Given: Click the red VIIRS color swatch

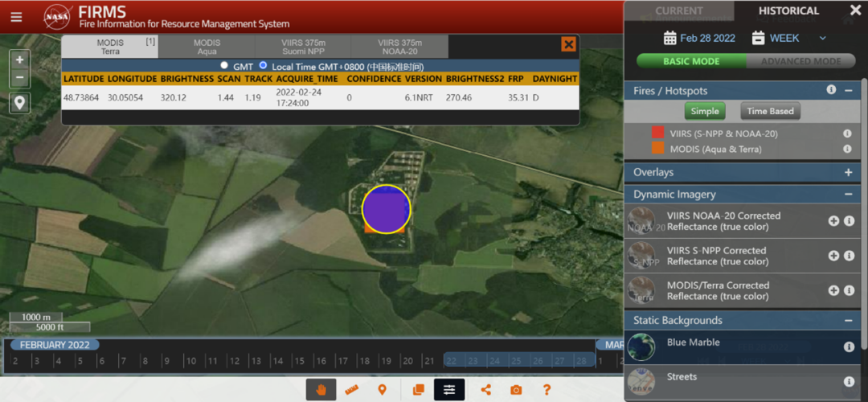Looking at the screenshot, I should click(x=657, y=133).
